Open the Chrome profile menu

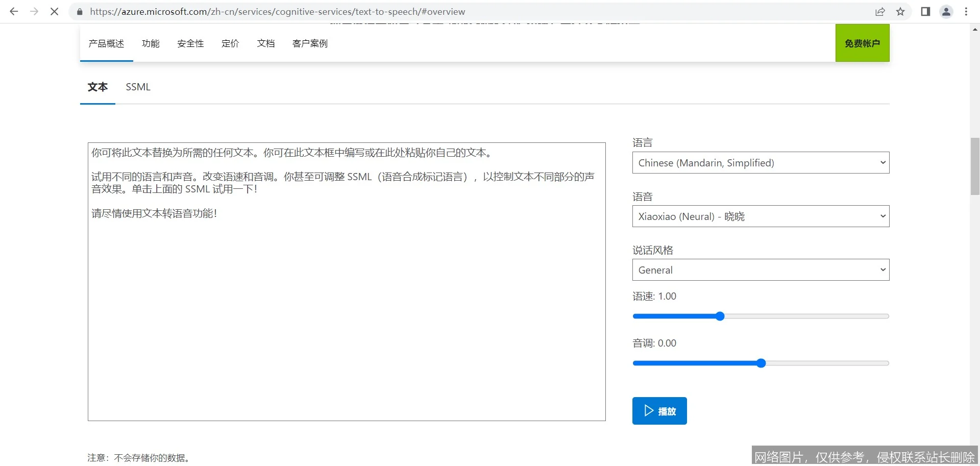click(x=946, y=11)
